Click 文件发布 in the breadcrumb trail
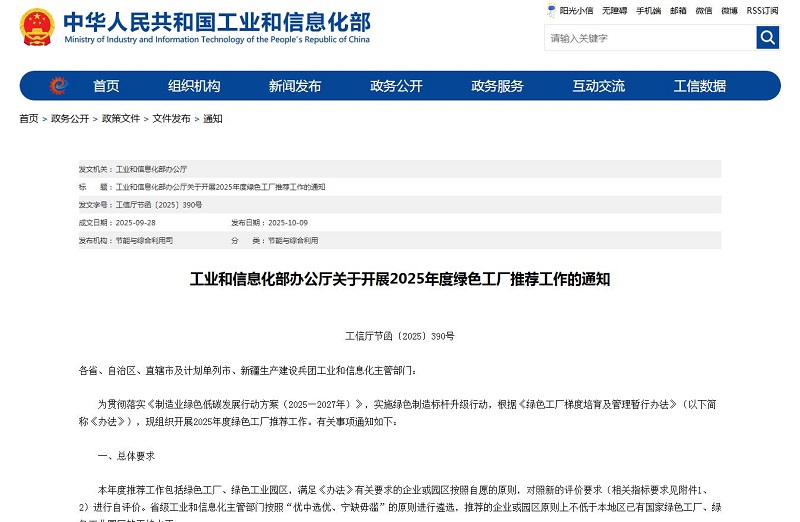 [x=171, y=119]
